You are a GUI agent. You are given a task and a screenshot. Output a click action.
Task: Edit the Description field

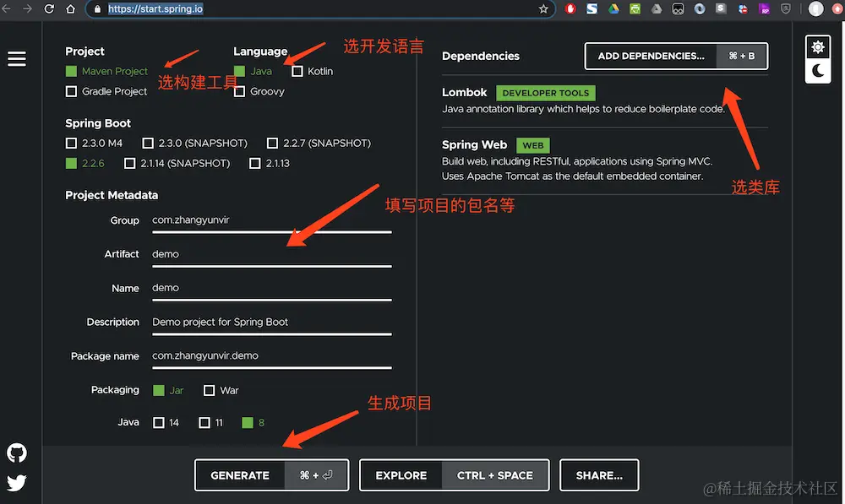tap(271, 322)
